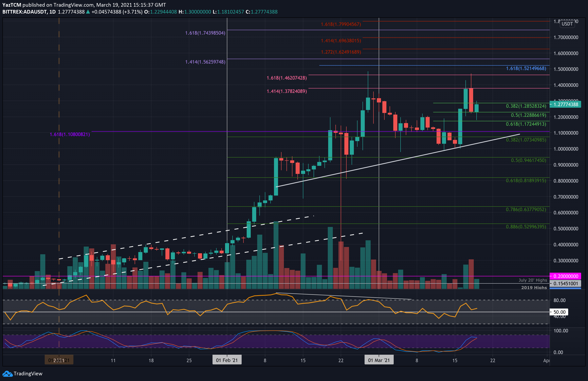The width and height of the screenshot is (588, 381).
Task: Click pink Fibonacci label 1.414(1.37824089)
Action: point(287,91)
